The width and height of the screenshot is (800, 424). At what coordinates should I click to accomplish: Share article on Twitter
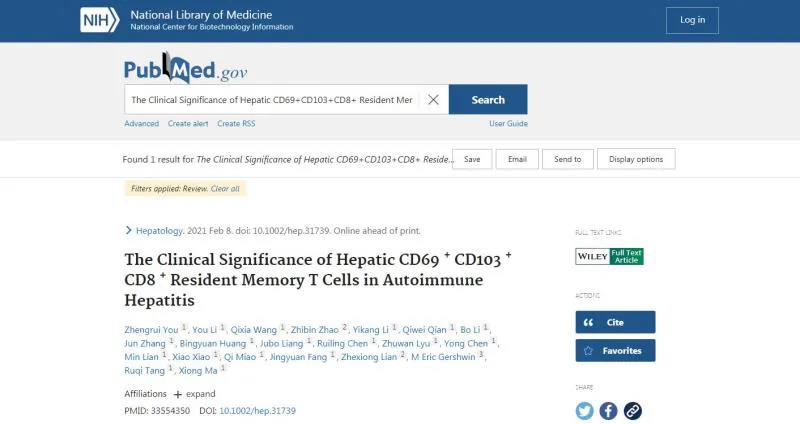(x=585, y=411)
